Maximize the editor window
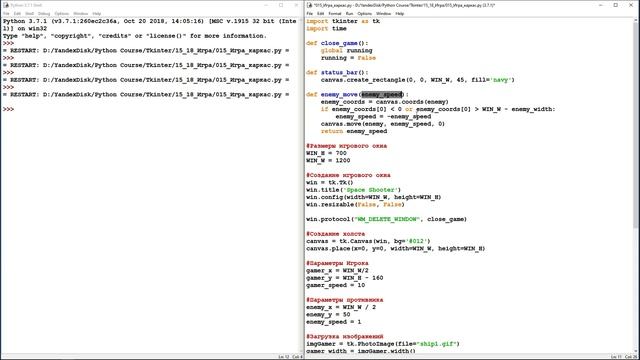This screenshot has height=360, width=640. [x=616, y=5]
